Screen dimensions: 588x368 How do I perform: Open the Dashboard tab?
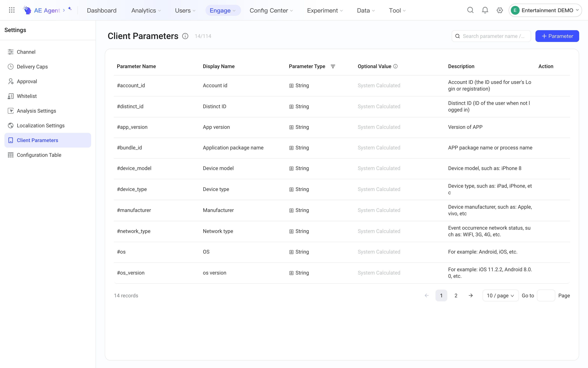coord(102,10)
